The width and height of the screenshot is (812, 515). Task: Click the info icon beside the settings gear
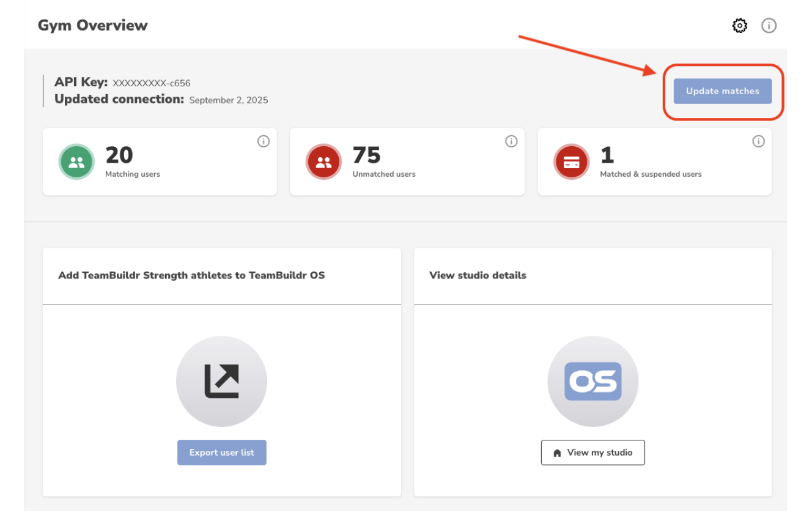pyautogui.click(x=769, y=26)
